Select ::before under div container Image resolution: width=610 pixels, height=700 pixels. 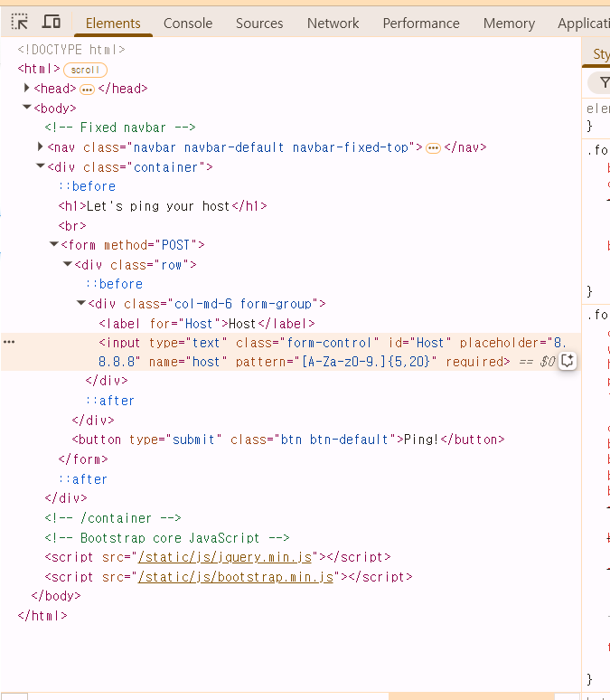point(87,186)
